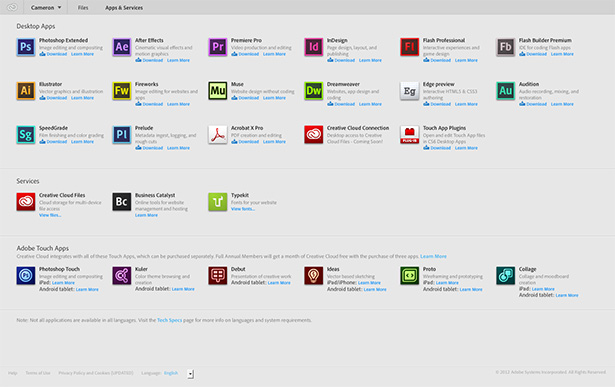This screenshot has width=615, height=387.
Task: Open Ideas iPad/iPhone Learn More link
Action: [369, 283]
